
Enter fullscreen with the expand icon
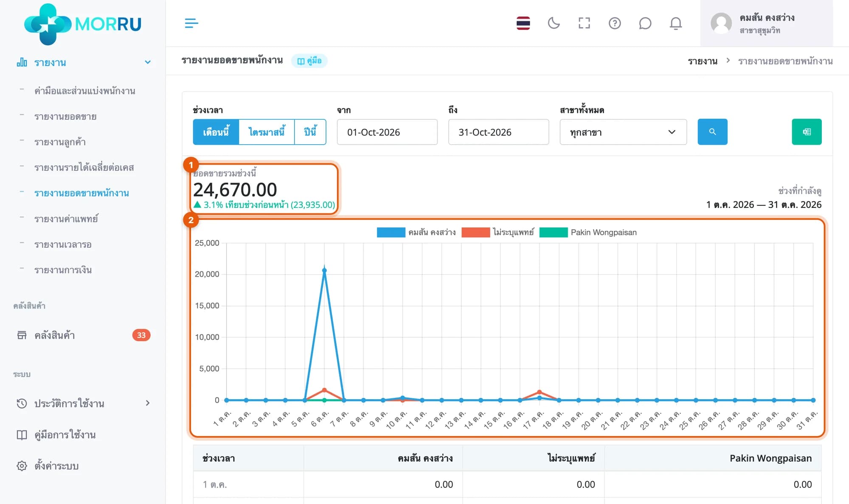point(584,23)
